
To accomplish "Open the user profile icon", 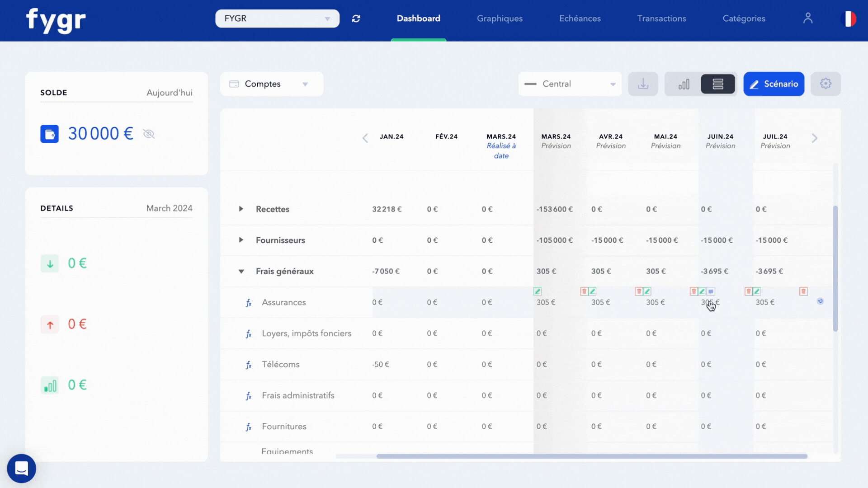I will (808, 18).
